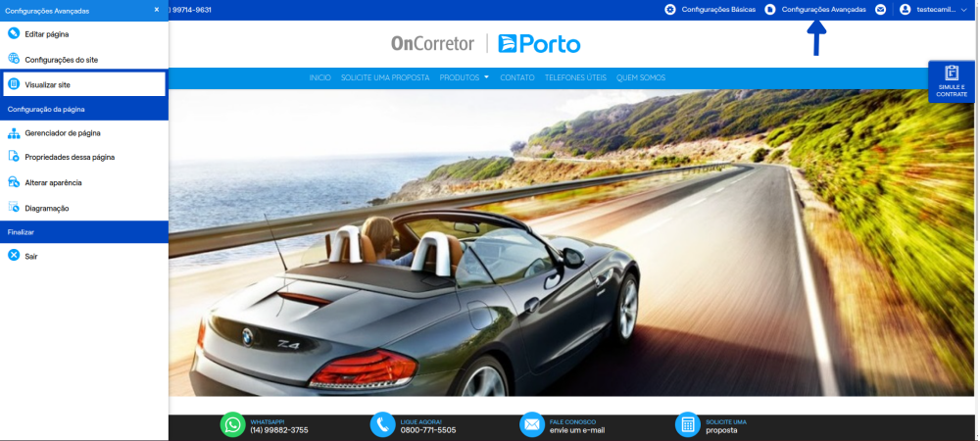980x441 pixels.
Task: Close the Configurações Avançadas side panel
Action: [x=156, y=10]
